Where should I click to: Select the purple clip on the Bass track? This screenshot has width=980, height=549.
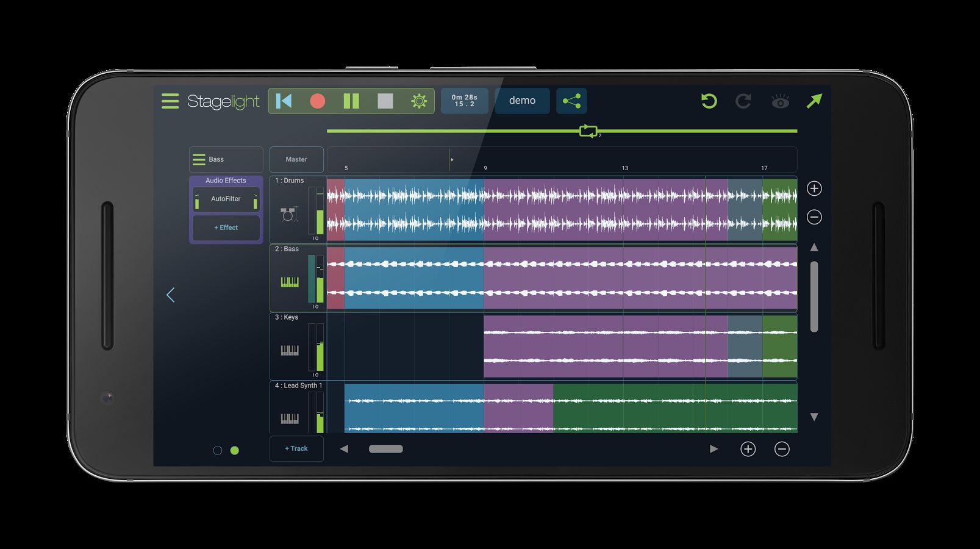pos(640,278)
